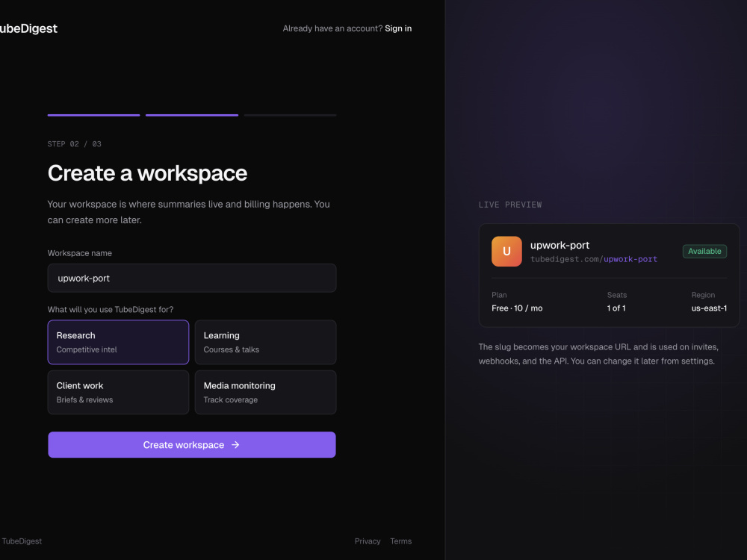The height and width of the screenshot is (560, 747).
Task: Click the Available status badge
Action: (x=704, y=252)
